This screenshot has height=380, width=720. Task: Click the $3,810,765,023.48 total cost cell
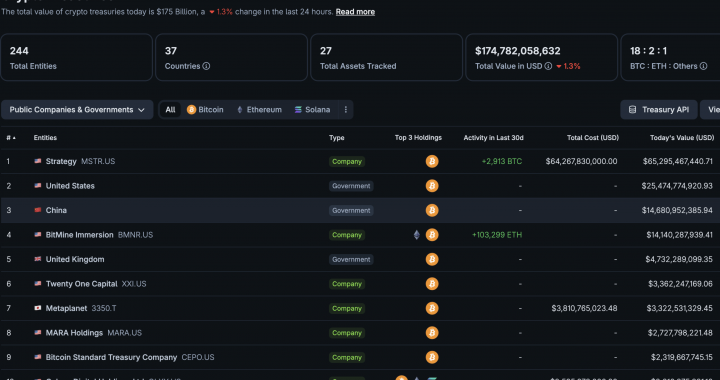point(584,308)
